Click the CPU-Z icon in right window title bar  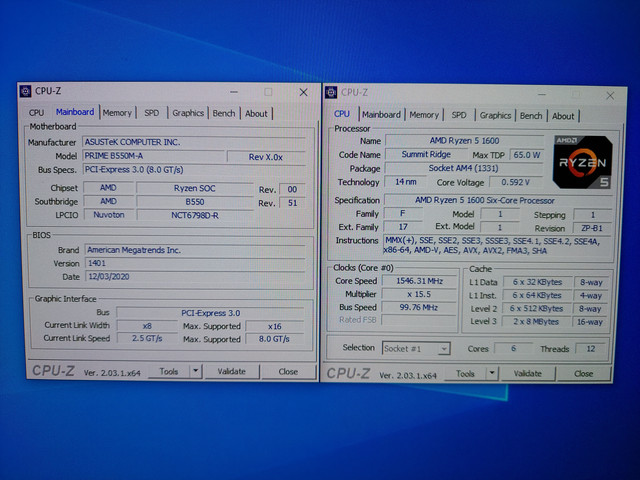click(333, 92)
